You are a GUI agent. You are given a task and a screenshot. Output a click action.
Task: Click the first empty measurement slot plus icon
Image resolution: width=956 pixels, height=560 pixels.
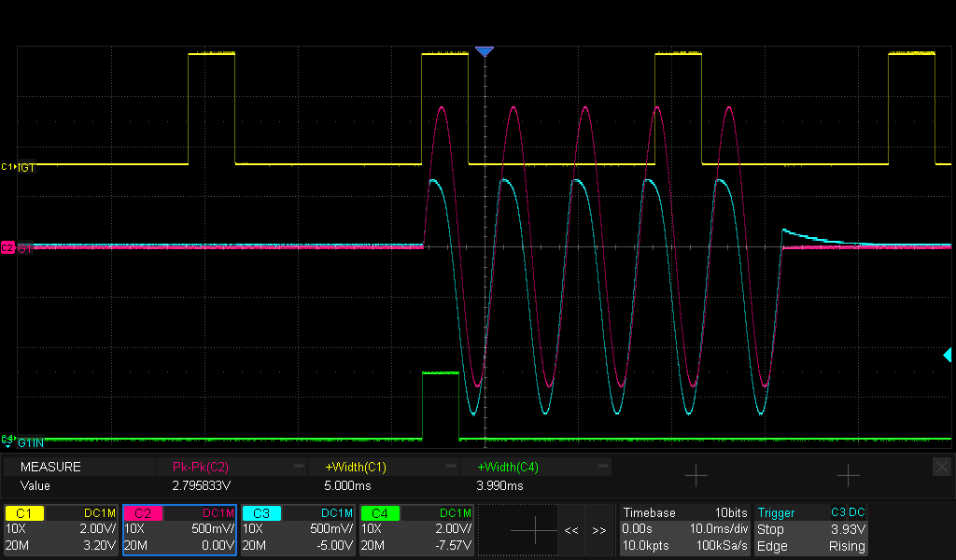[x=696, y=476]
